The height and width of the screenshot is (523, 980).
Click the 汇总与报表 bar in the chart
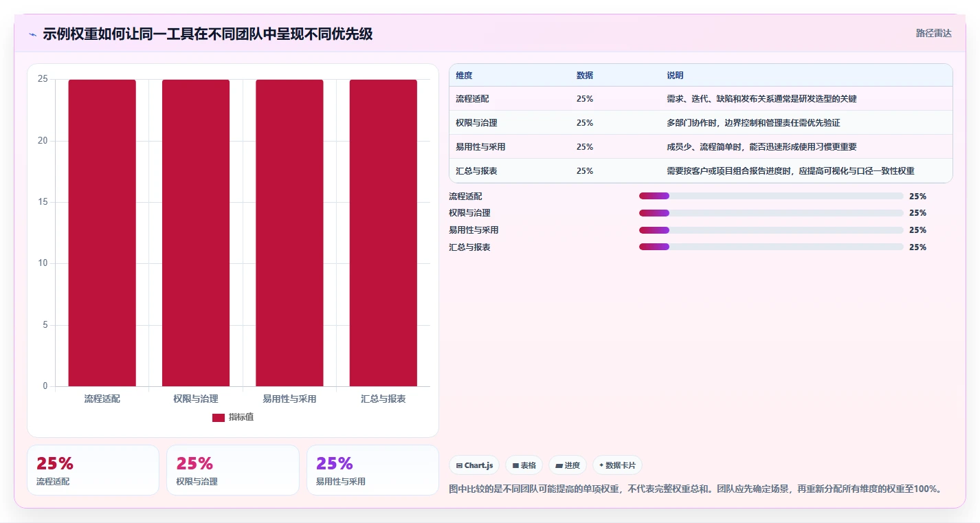point(383,233)
